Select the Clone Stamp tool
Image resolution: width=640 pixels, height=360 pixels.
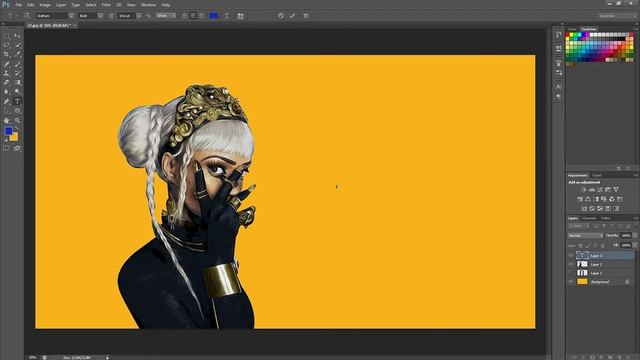(7, 73)
